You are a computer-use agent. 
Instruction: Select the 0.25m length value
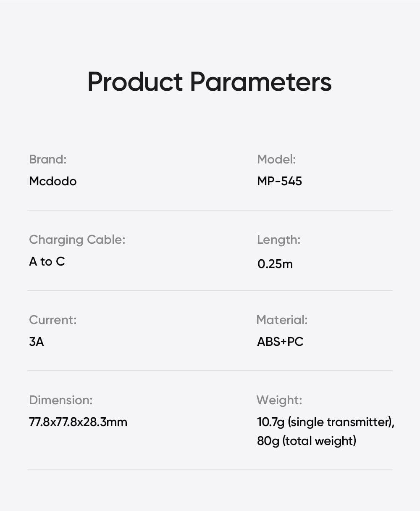(275, 264)
